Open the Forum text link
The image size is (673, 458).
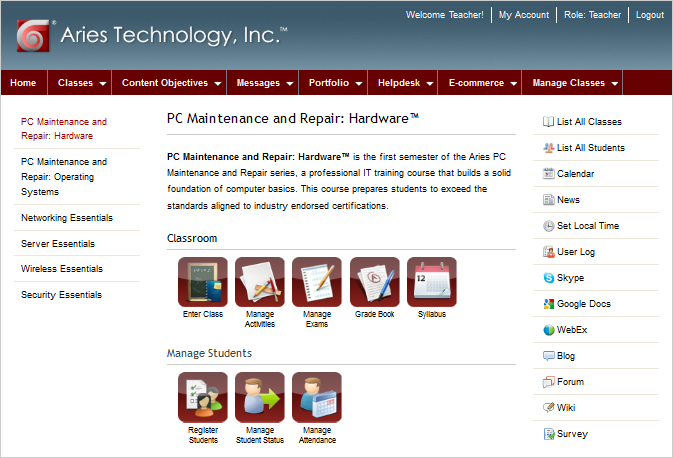(x=570, y=382)
